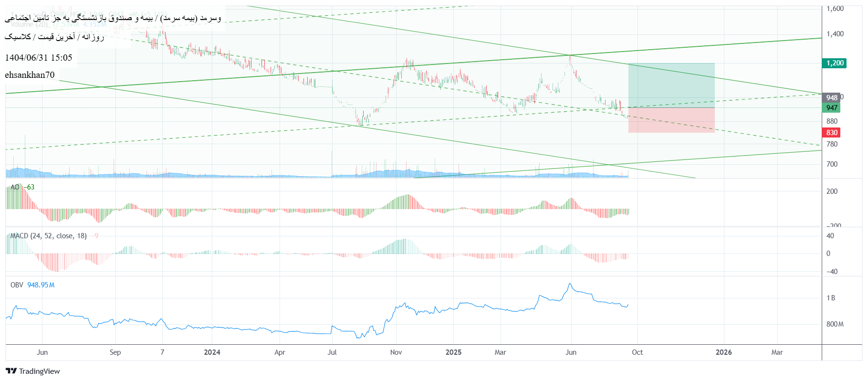Click the 1B label on OBV scale
Image resolution: width=868 pixels, height=381 pixels.
[831, 298]
